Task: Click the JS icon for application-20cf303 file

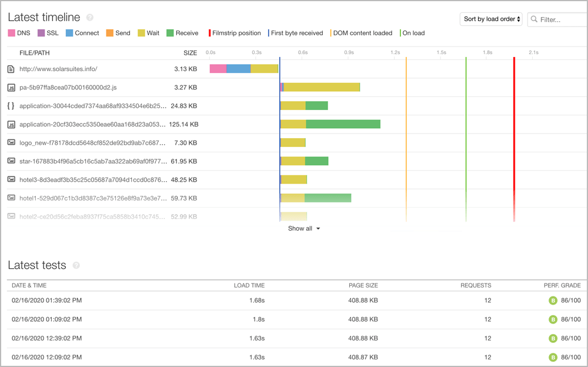Action: (11, 125)
